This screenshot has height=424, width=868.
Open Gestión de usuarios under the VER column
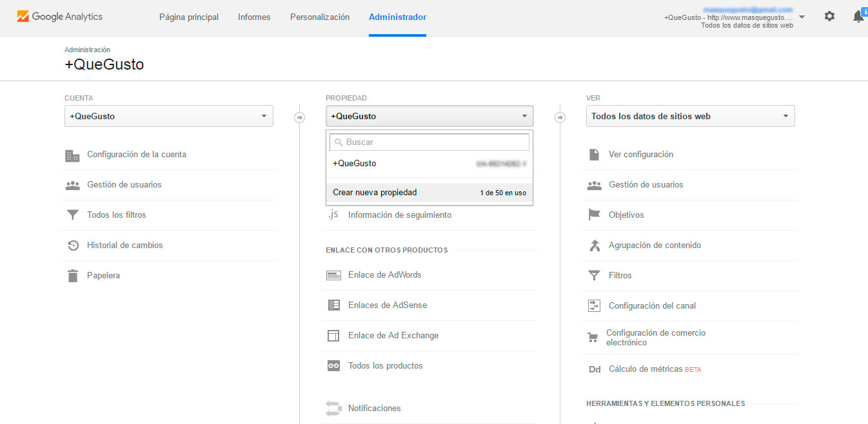click(646, 185)
